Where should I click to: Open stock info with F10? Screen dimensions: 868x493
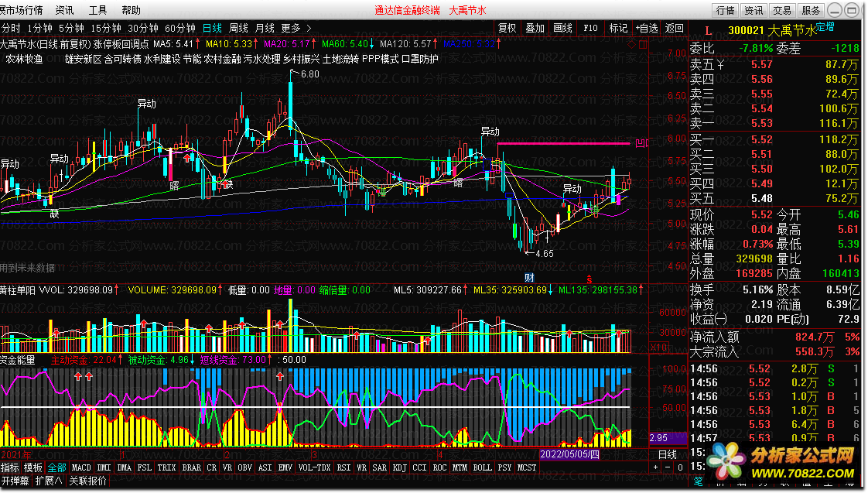click(591, 29)
